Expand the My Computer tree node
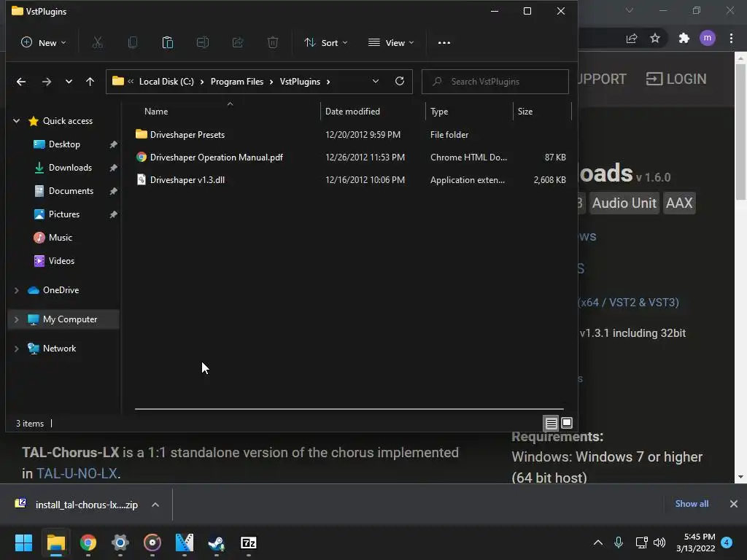This screenshot has height=560, width=747. 17,319
